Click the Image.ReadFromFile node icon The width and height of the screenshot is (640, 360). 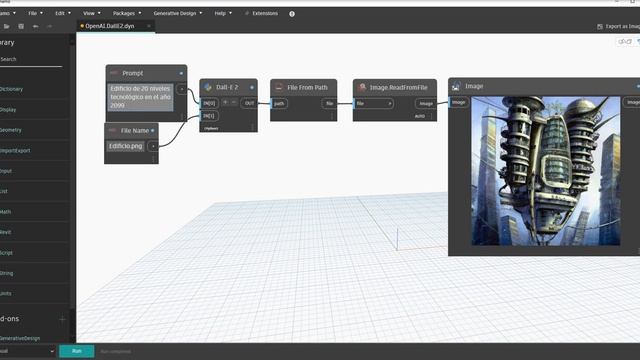362,87
